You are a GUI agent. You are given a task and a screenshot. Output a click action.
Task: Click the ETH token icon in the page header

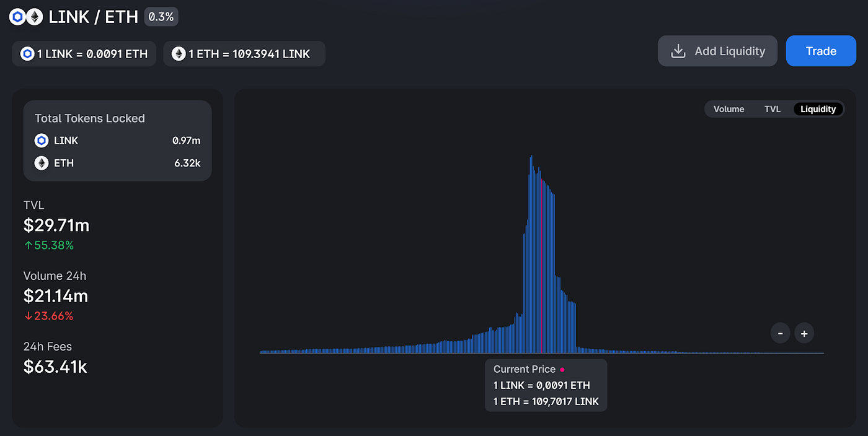35,17
